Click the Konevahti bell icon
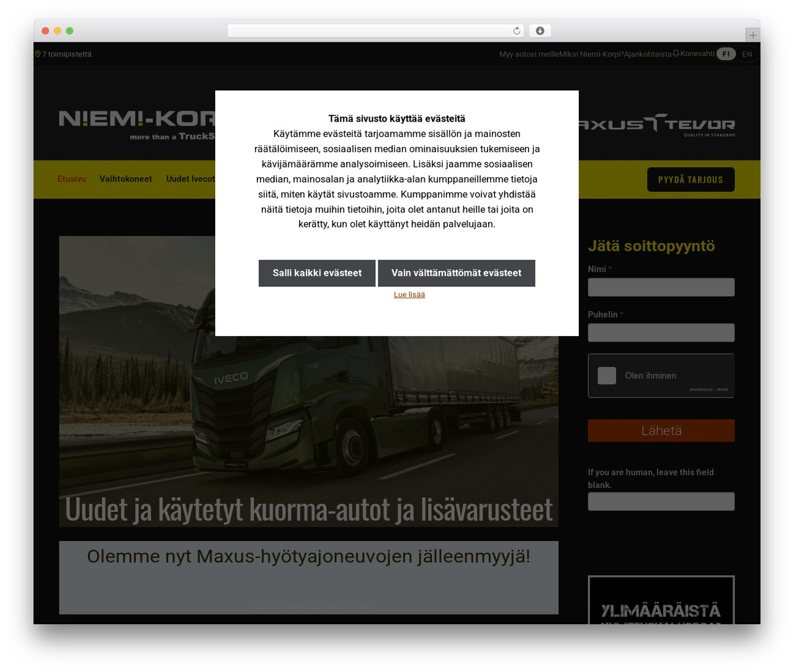This screenshot has height=672, width=794. click(676, 54)
